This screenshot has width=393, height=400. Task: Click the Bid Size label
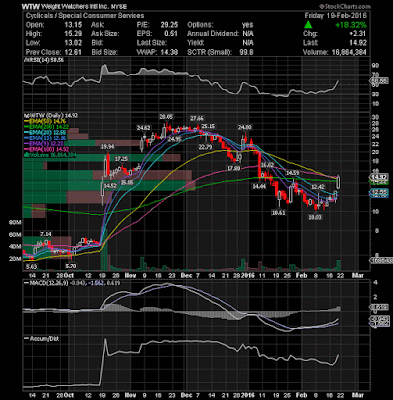(x=104, y=52)
